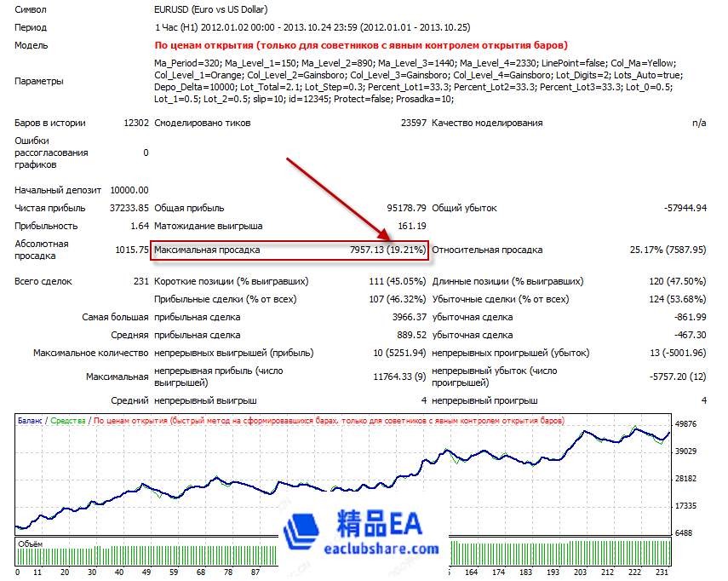
Task: Open the eaclubshare.com link
Action: tap(383, 549)
